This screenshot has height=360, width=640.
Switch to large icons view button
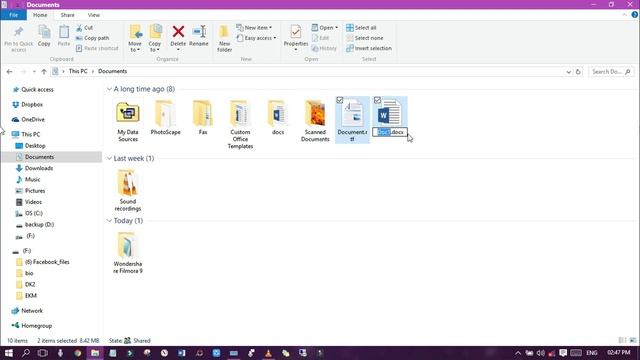(633, 340)
